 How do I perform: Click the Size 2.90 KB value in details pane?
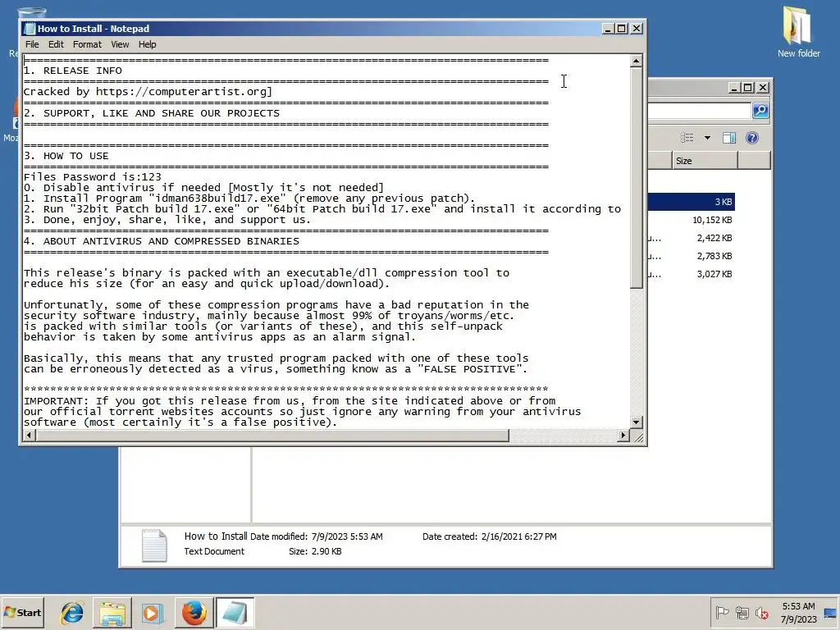tap(326, 551)
